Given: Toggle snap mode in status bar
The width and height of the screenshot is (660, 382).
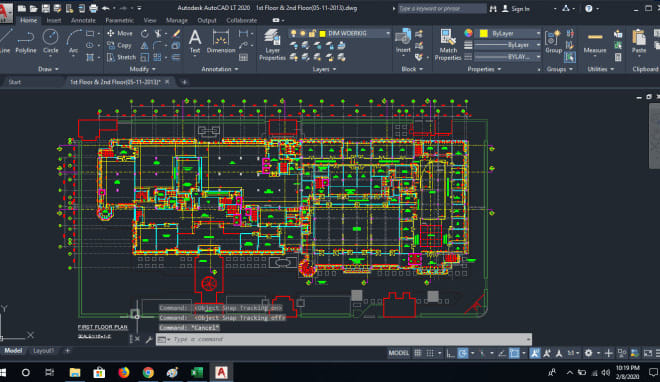Looking at the screenshot, I should tap(430, 353).
